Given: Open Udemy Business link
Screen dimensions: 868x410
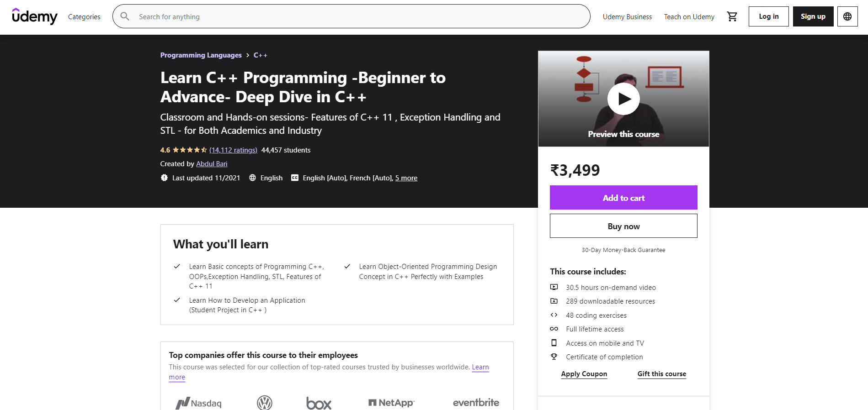Looking at the screenshot, I should (x=627, y=17).
